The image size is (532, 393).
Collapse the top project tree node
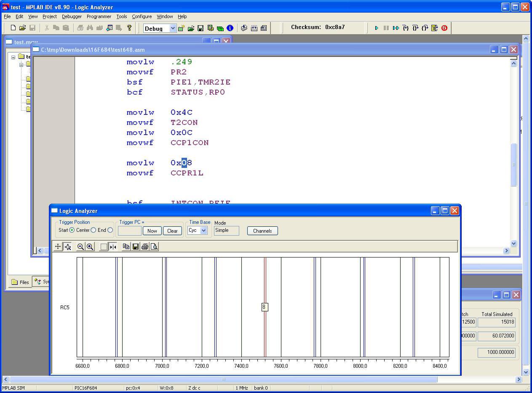pos(13,57)
